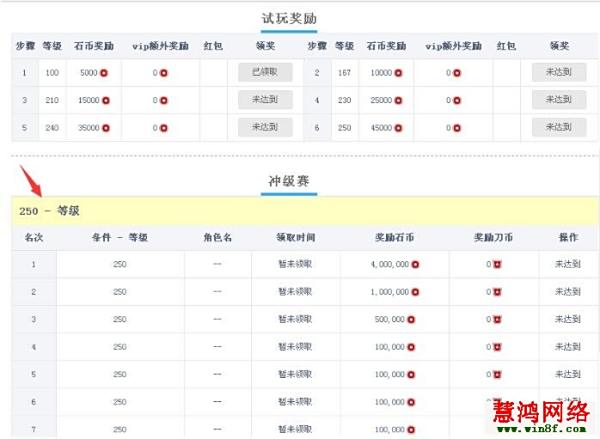Image resolution: width=600 pixels, height=439 pixels.
Task: Click step 4 vip额外奖励 coin icon
Action: point(457,100)
